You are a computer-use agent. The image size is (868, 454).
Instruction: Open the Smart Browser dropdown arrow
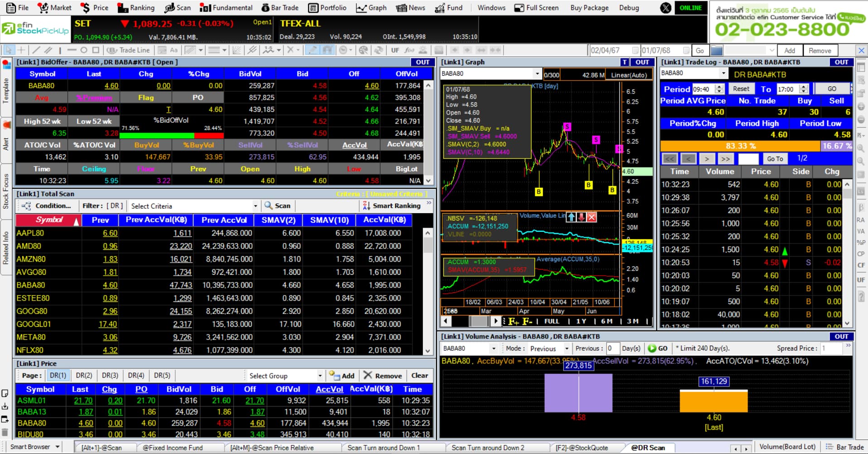[58, 447]
